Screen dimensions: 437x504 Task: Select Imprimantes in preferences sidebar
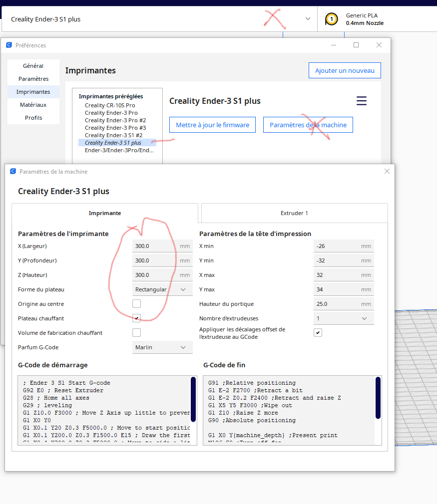33,92
